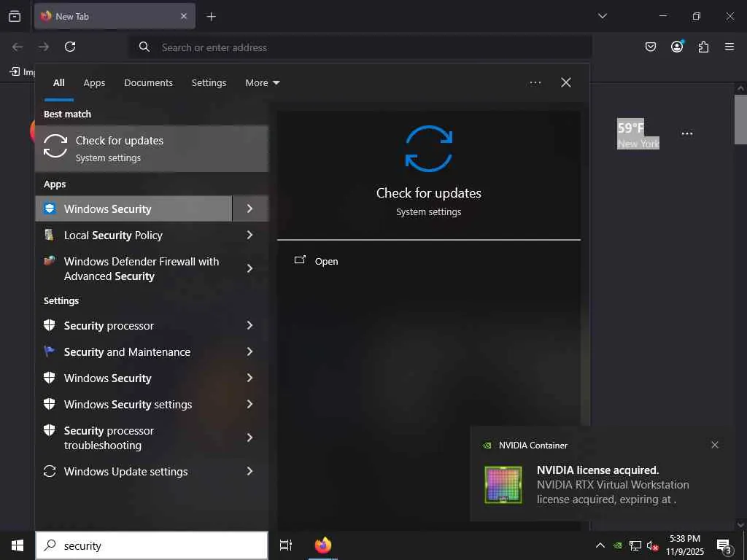Open Windows Security under Settings
Image resolution: width=747 pixels, height=560 pixels.
(x=134, y=378)
